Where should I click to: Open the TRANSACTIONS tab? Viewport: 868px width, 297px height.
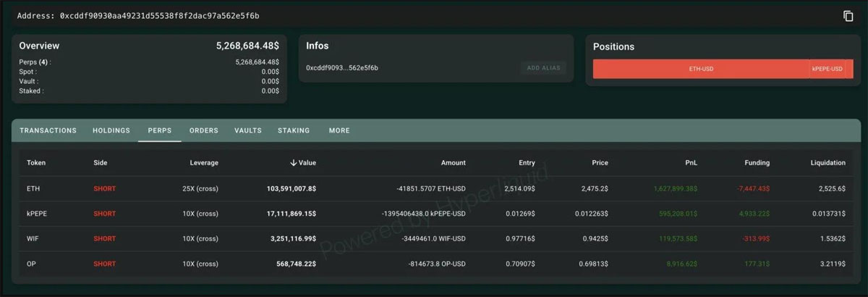pos(48,131)
